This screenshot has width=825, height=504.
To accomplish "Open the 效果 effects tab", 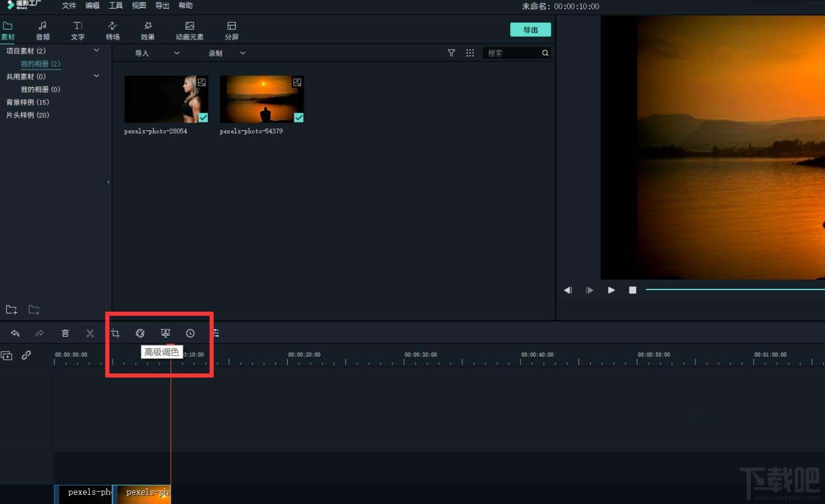I will pyautogui.click(x=148, y=31).
